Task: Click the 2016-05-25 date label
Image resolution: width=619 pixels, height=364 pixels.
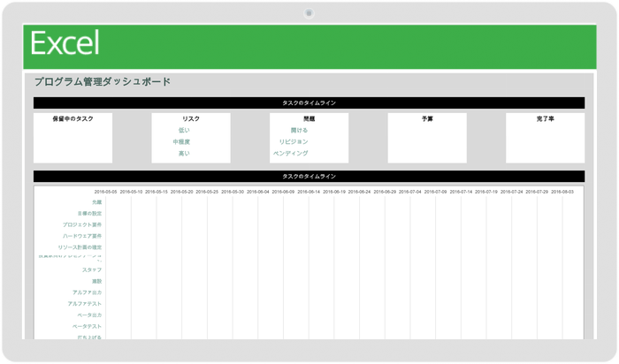Action: [x=207, y=192]
